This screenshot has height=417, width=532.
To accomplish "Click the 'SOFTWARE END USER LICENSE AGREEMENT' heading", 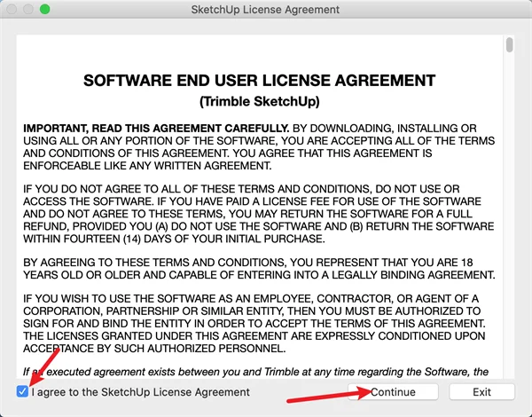I will click(259, 81).
